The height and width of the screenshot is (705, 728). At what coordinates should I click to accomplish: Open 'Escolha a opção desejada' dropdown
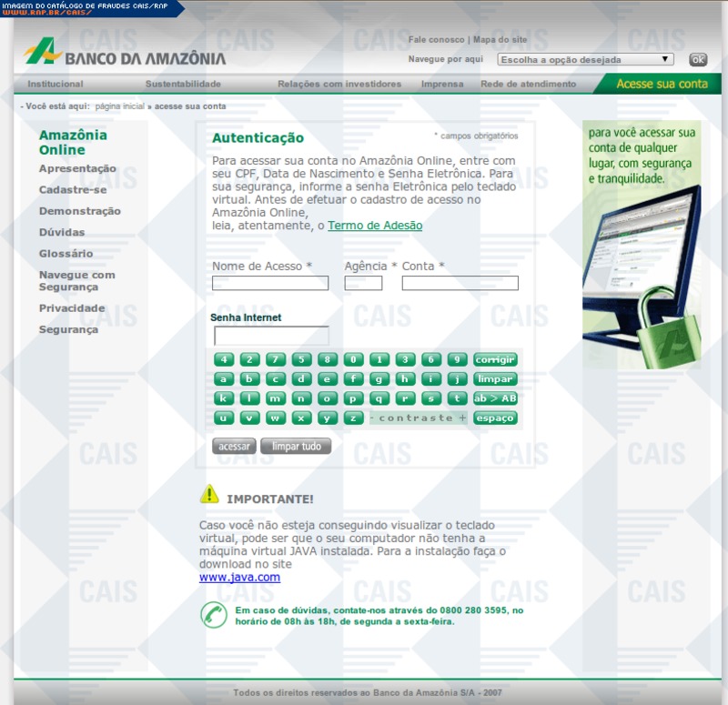[585, 59]
